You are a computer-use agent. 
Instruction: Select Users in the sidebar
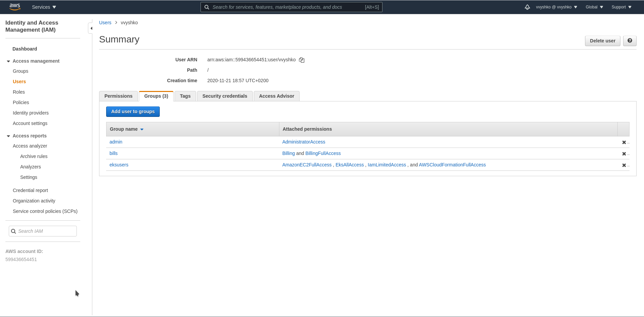[x=19, y=82]
